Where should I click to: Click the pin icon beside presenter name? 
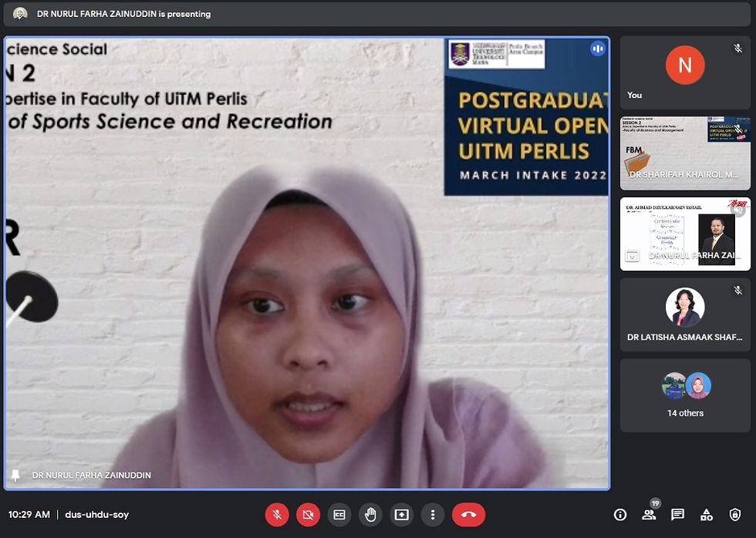click(15, 476)
